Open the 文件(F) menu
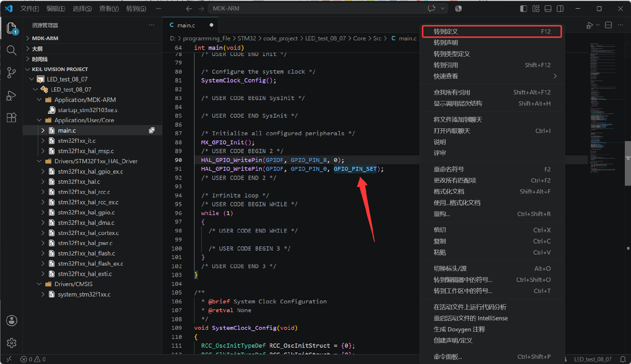 coord(30,8)
